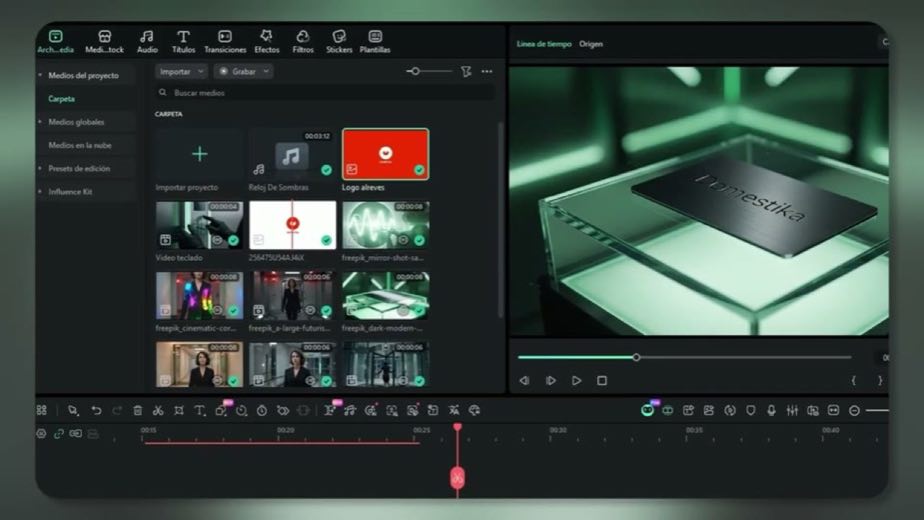Viewport: 924px width, 520px height.
Task: Switch preview to the Origen tab
Action: tap(590, 44)
